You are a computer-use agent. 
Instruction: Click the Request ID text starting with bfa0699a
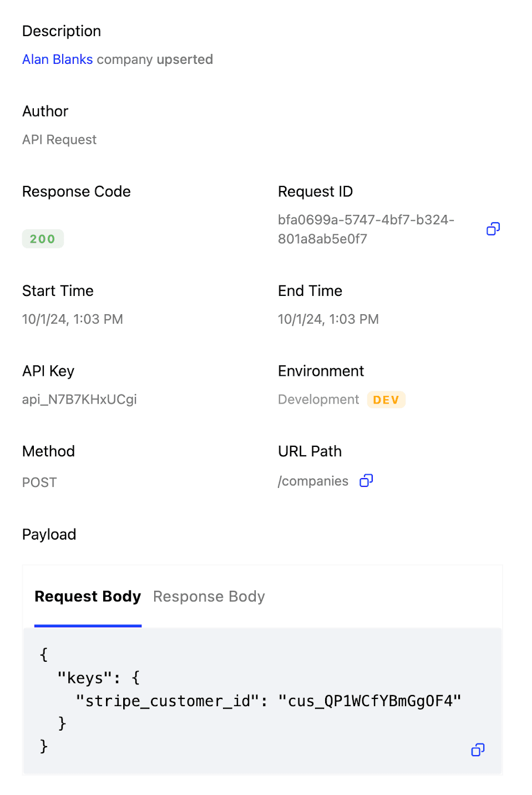tap(366, 229)
